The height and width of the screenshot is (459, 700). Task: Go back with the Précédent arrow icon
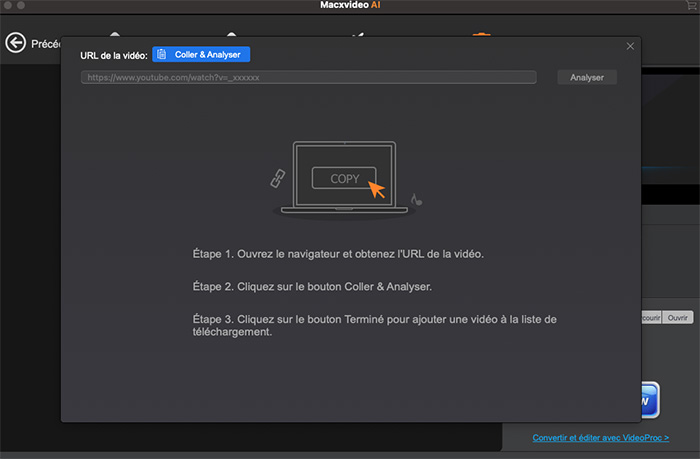click(16, 43)
